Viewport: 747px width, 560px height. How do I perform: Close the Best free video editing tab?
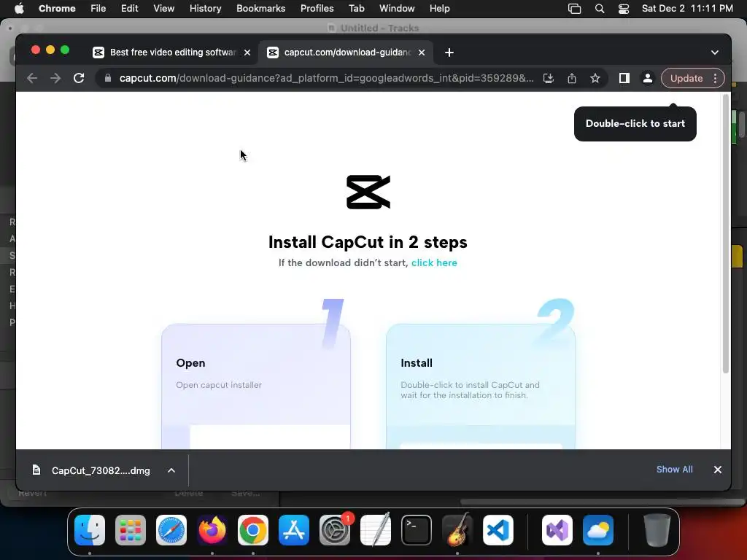(x=247, y=52)
